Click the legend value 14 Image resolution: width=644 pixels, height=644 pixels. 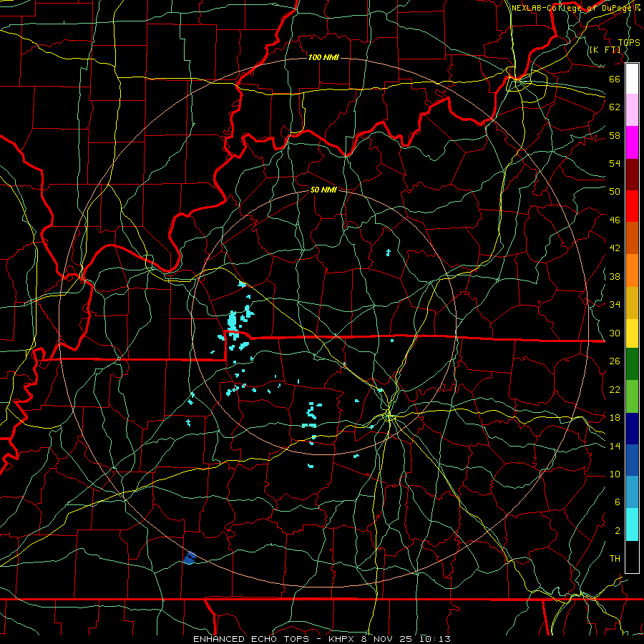click(x=615, y=446)
